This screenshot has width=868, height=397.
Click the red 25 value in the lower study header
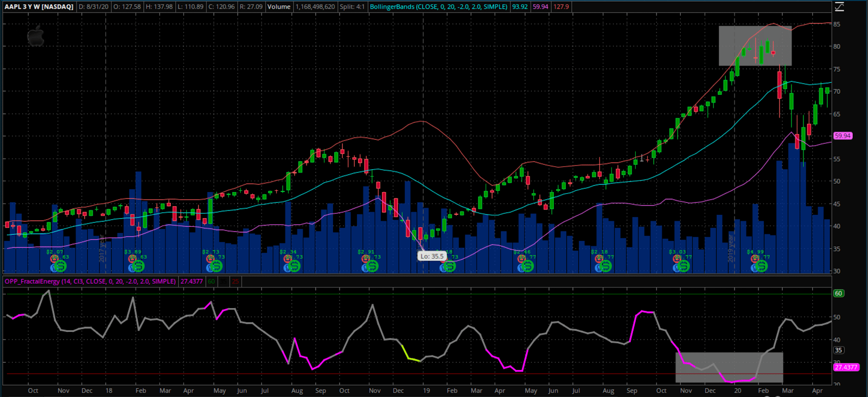click(x=235, y=281)
